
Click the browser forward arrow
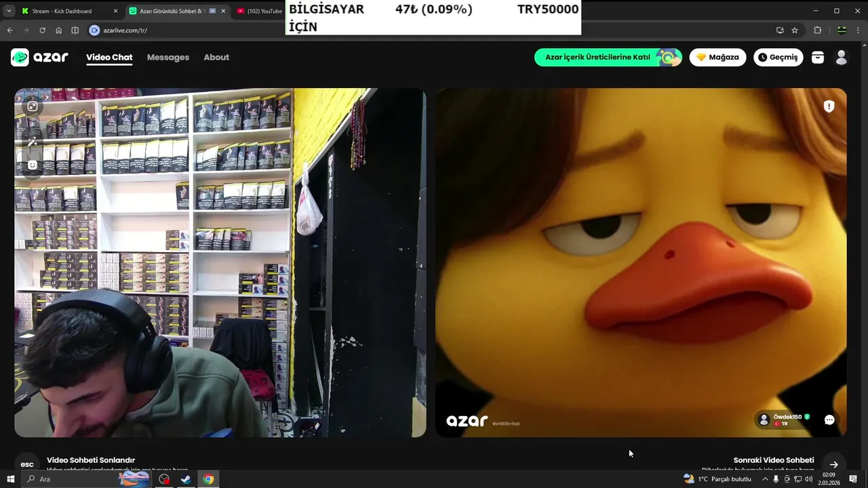26,30
